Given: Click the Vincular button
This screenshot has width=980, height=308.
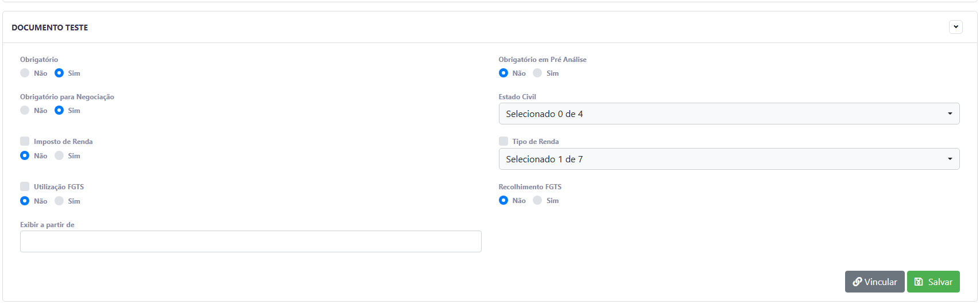Looking at the screenshot, I should (x=875, y=282).
